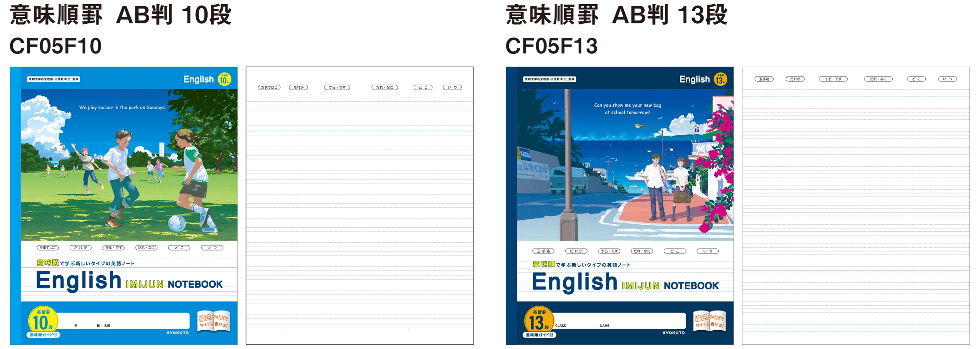Select the soccer park illustration on the 10段 cover
Screen dimensions: 980x349
click(129, 165)
